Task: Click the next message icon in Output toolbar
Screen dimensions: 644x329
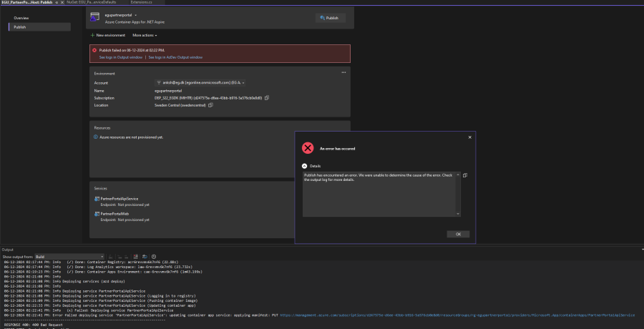Action: tap(126, 257)
